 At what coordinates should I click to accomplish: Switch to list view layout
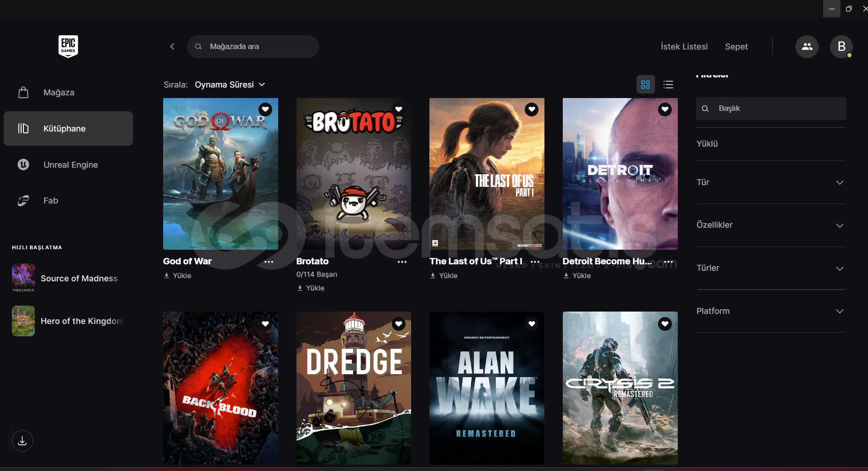point(668,84)
